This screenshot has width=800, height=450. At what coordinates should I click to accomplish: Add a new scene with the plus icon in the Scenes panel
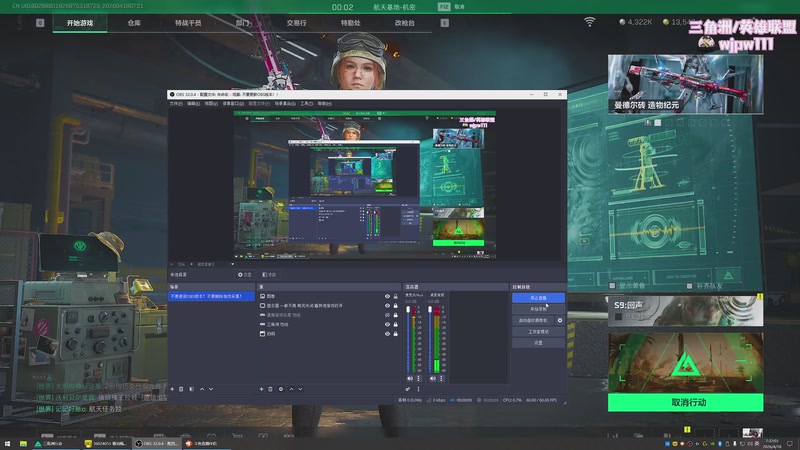coord(172,389)
